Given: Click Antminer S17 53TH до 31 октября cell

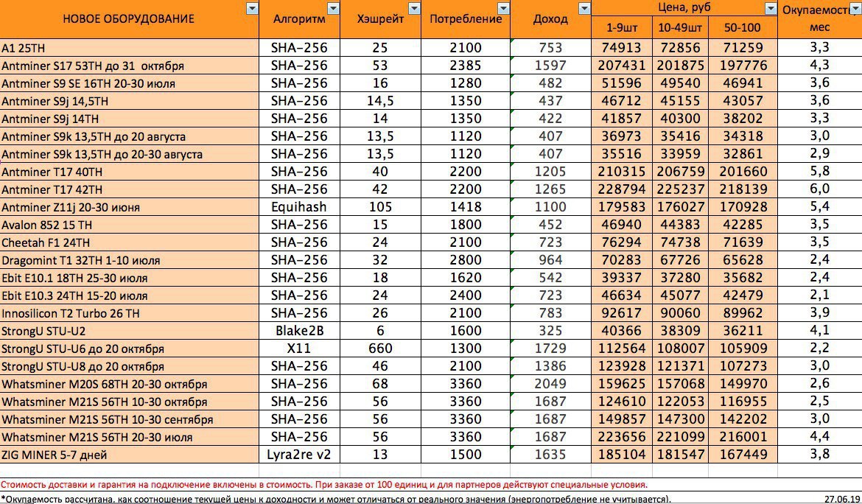Looking at the screenshot, I should 129,66.
